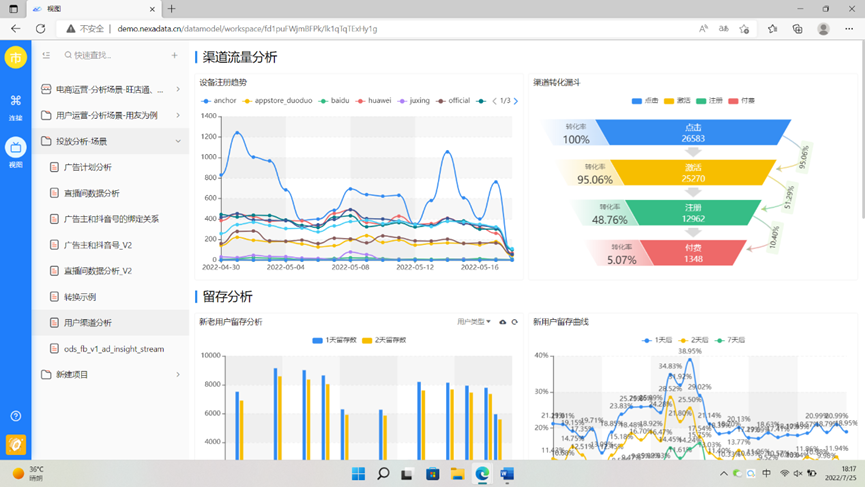
Task: Open the Microsoft Store taskbar icon
Action: (x=432, y=474)
